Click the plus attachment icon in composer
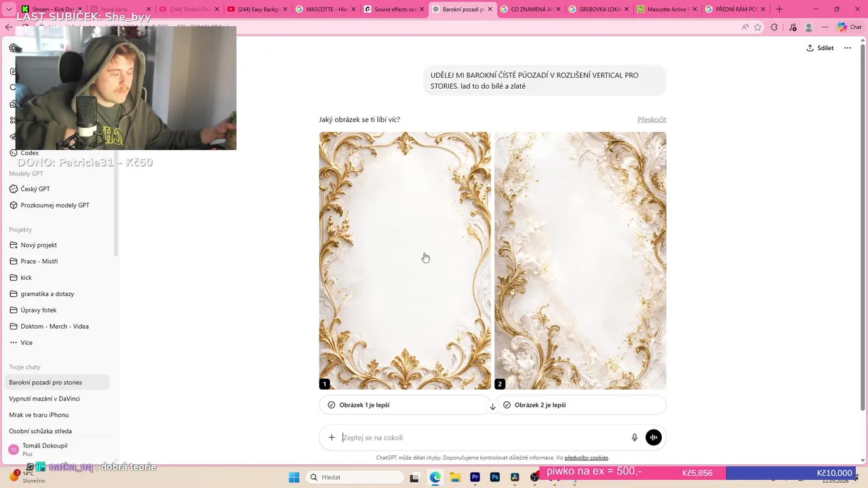 coord(332,437)
